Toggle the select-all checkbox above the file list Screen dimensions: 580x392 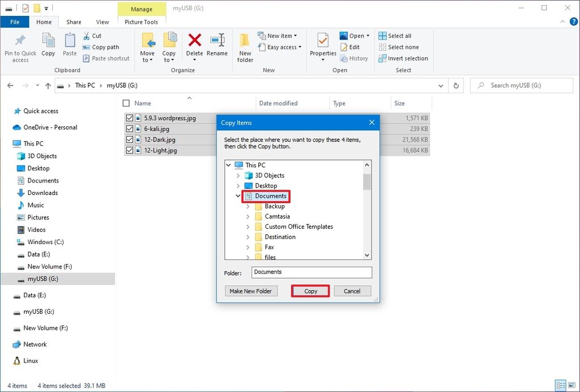click(126, 103)
